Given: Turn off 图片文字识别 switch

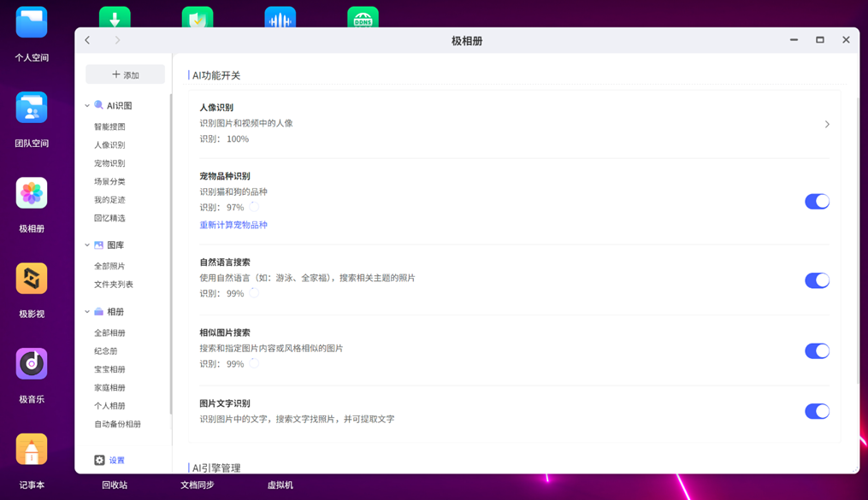Looking at the screenshot, I should 817,411.
